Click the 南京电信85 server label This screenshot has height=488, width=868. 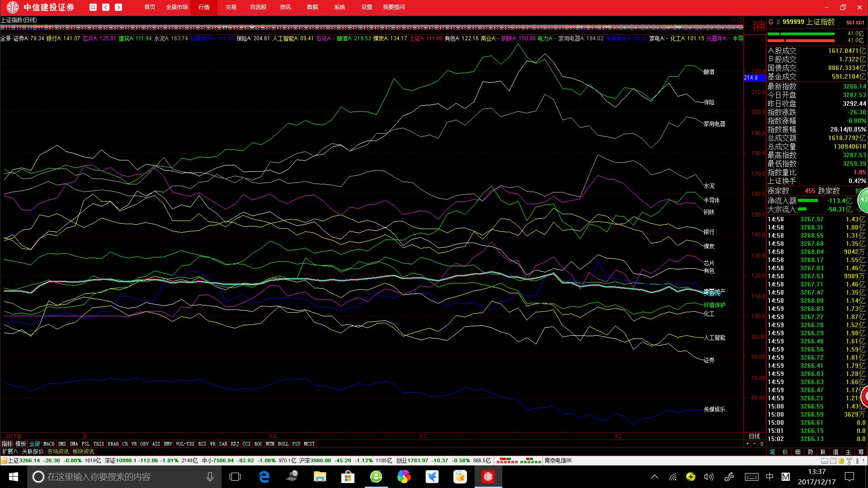[558, 461]
